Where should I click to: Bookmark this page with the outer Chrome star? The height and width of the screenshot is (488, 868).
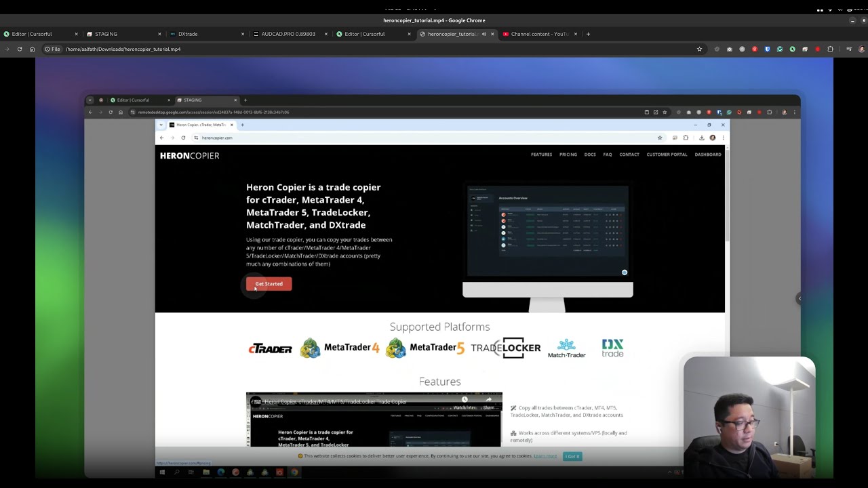699,49
